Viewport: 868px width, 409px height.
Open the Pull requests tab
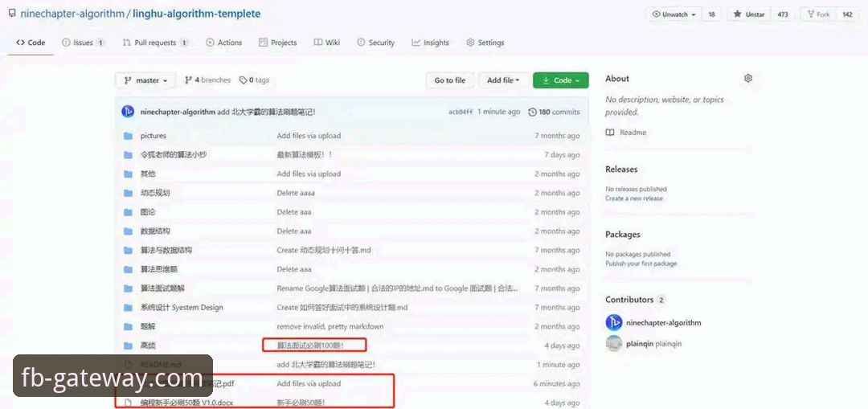tap(156, 43)
